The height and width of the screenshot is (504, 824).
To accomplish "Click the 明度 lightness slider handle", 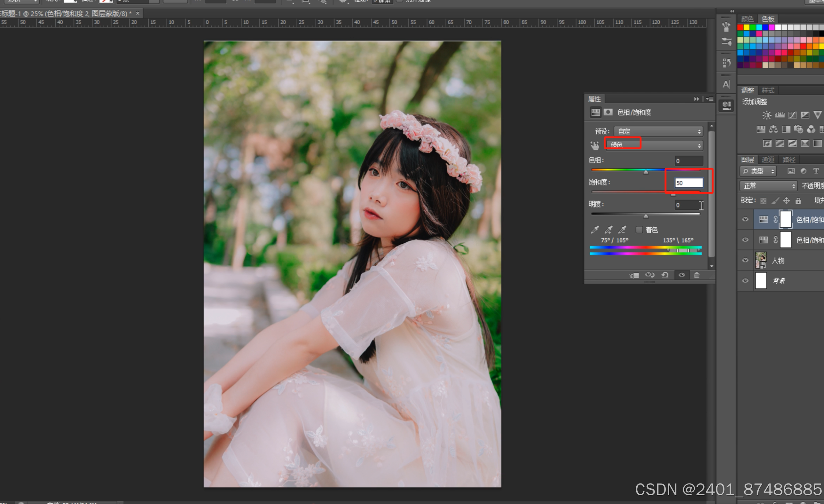I will click(x=646, y=216).
